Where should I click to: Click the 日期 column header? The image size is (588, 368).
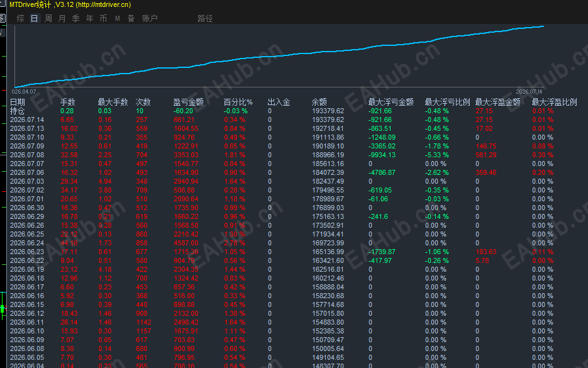pos(17,102)
